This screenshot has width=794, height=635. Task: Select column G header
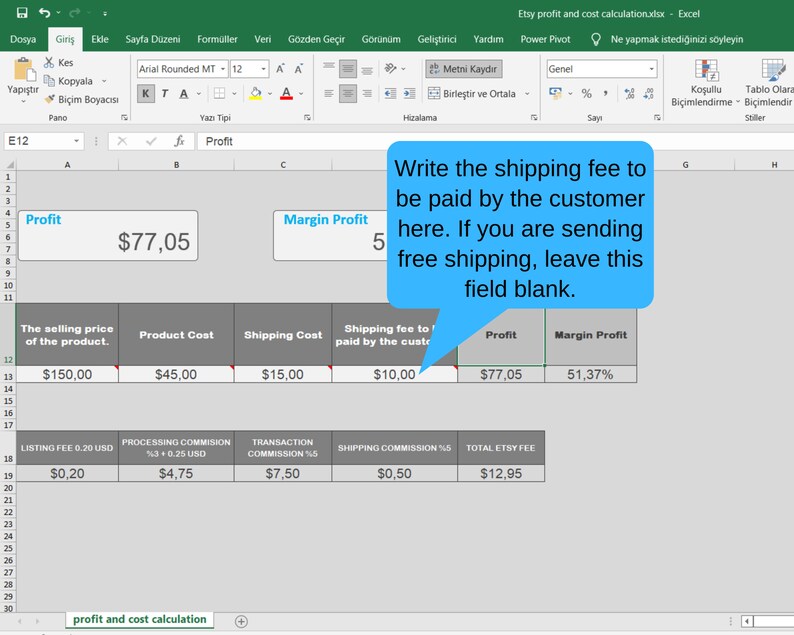[x=686, y=165]
